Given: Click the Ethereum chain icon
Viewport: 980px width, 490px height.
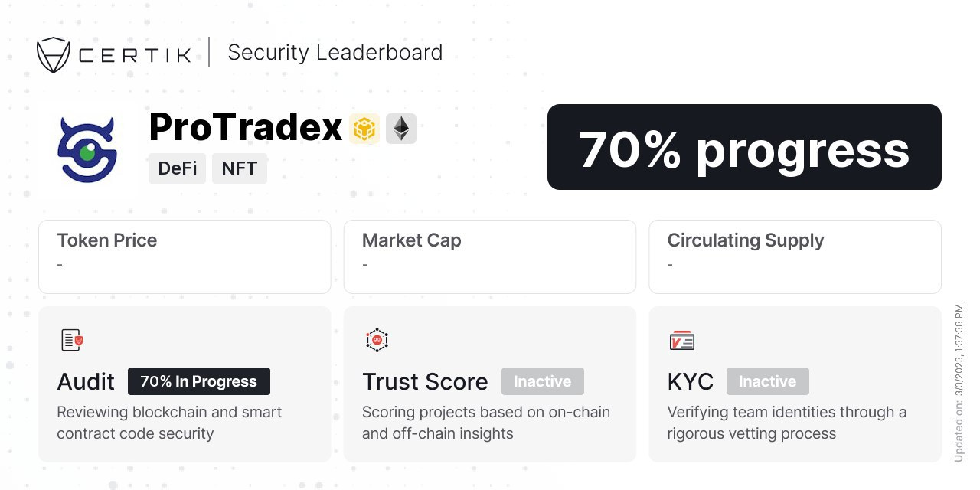Looking at the screenshot, I should click(401, 129).
